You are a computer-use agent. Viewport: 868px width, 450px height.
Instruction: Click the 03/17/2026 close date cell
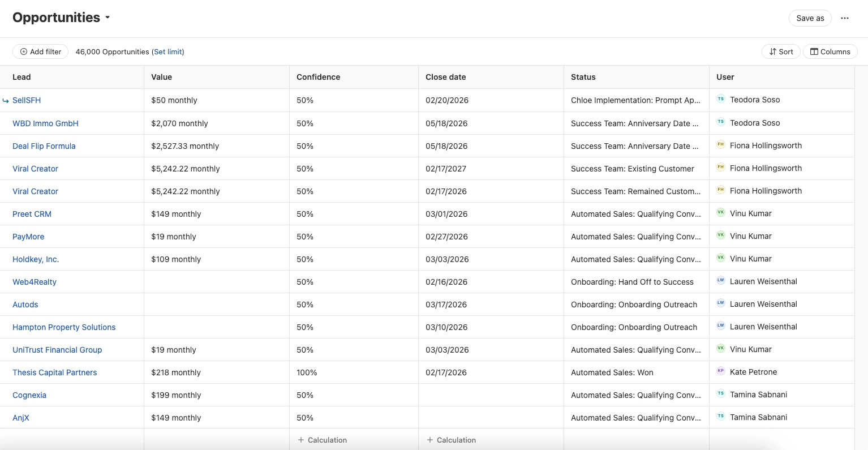tap(491, 305)
